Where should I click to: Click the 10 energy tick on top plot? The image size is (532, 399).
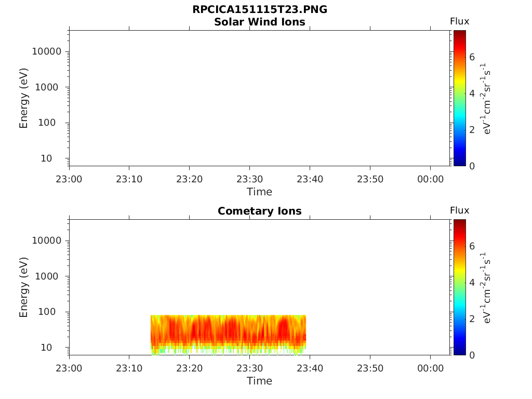click(46, 158)
